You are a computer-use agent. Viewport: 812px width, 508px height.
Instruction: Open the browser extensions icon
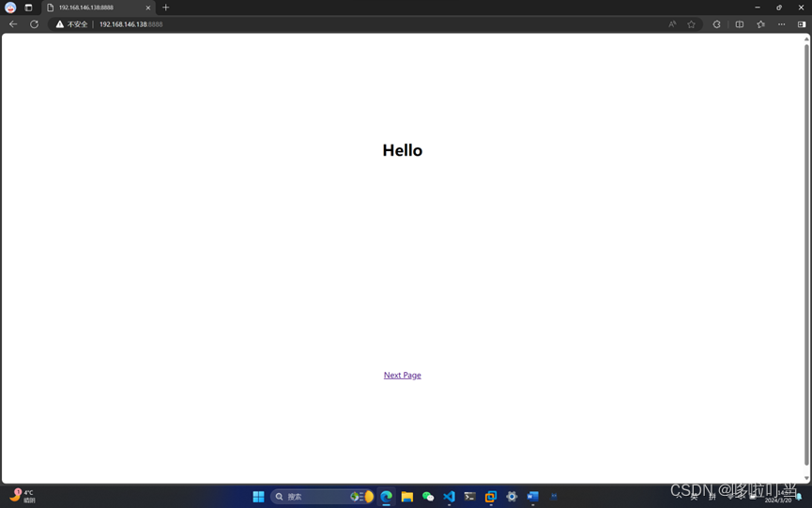click(x=716, y=24)
